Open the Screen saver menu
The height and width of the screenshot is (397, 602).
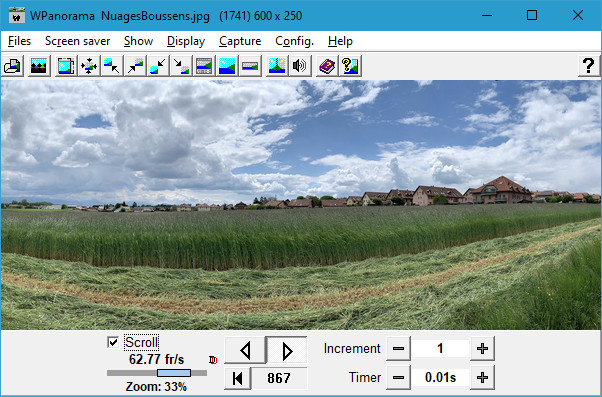pos(78,41)
